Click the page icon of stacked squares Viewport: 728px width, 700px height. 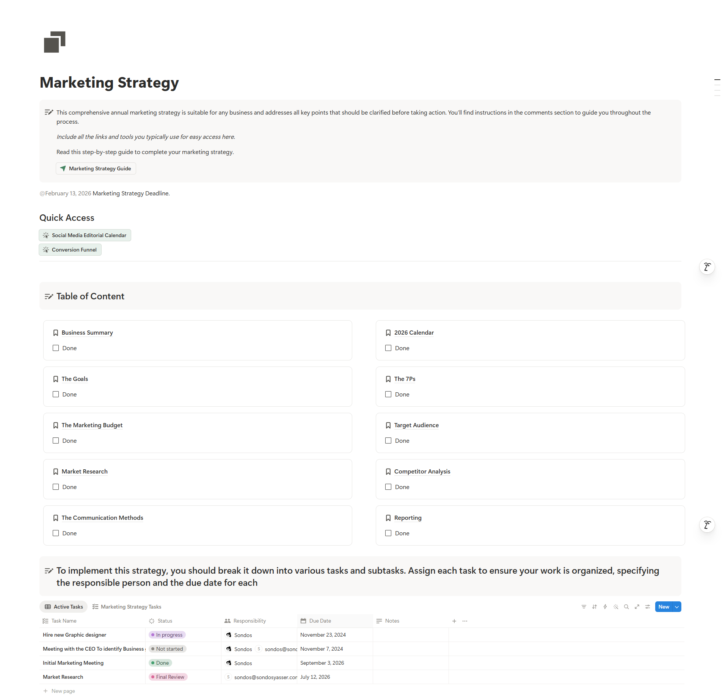pos(55,42)
